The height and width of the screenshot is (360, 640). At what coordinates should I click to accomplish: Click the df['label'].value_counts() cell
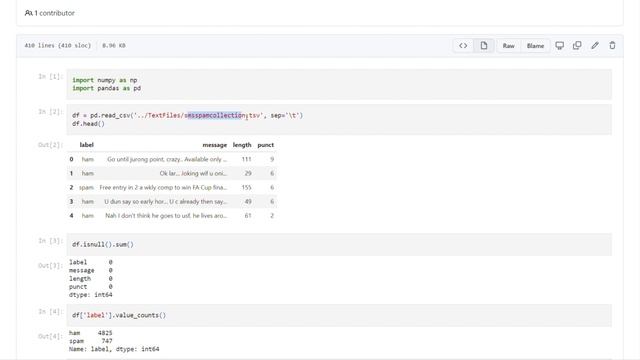coord(339,315)
